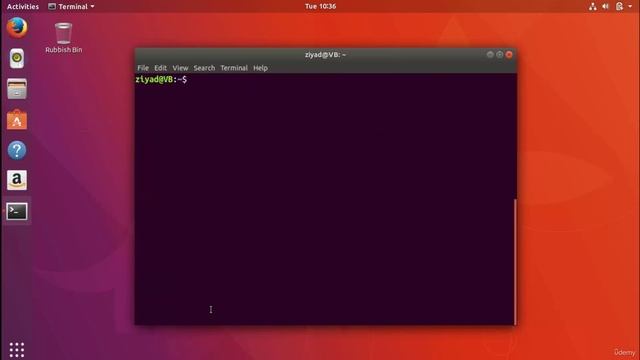Select the Rubbish Bin desktop icon

[x=63, y=38]
